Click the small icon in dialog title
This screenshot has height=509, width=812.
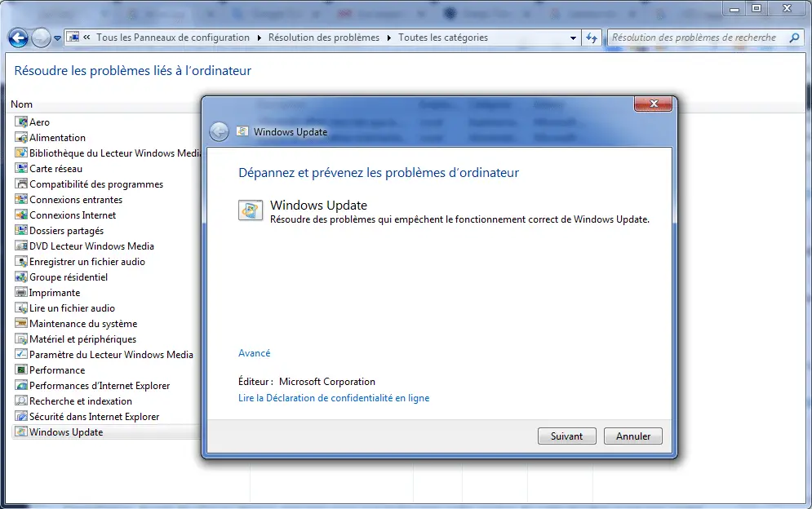coord(242,131)
